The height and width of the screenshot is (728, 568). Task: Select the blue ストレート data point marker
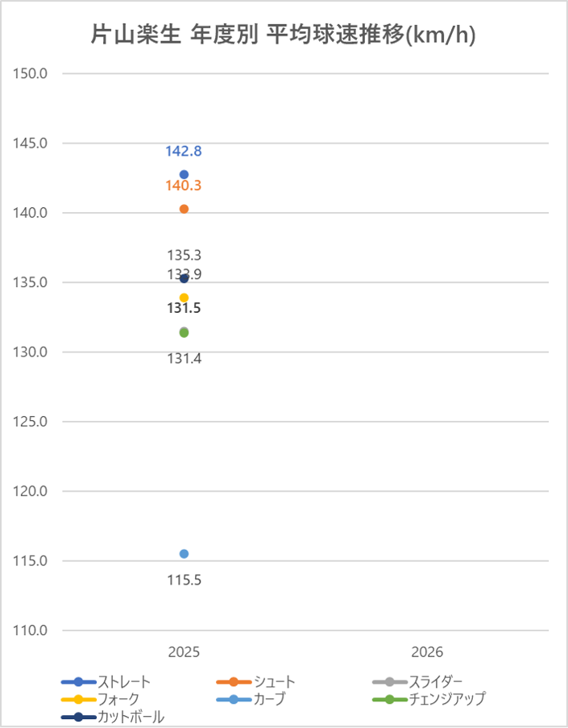coord(184,174)
